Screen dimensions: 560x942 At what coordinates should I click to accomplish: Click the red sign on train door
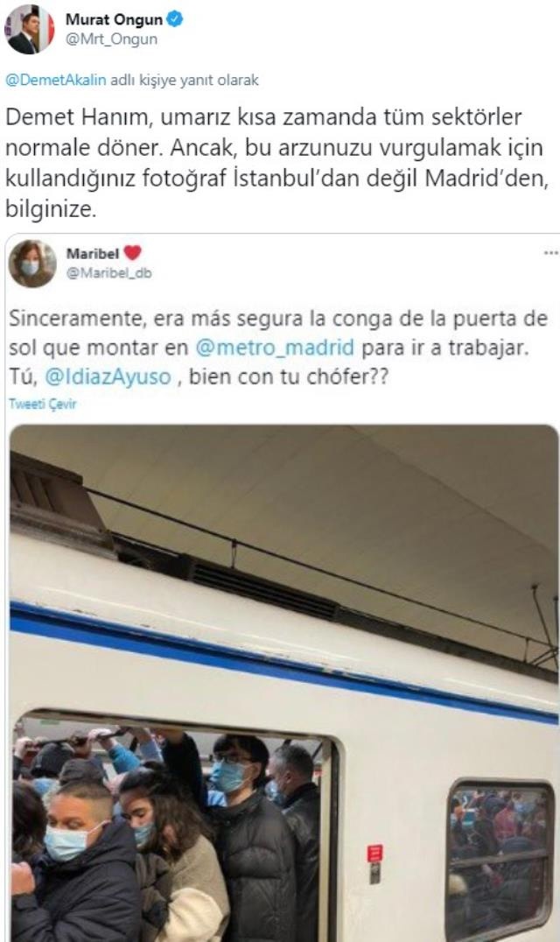375,854
